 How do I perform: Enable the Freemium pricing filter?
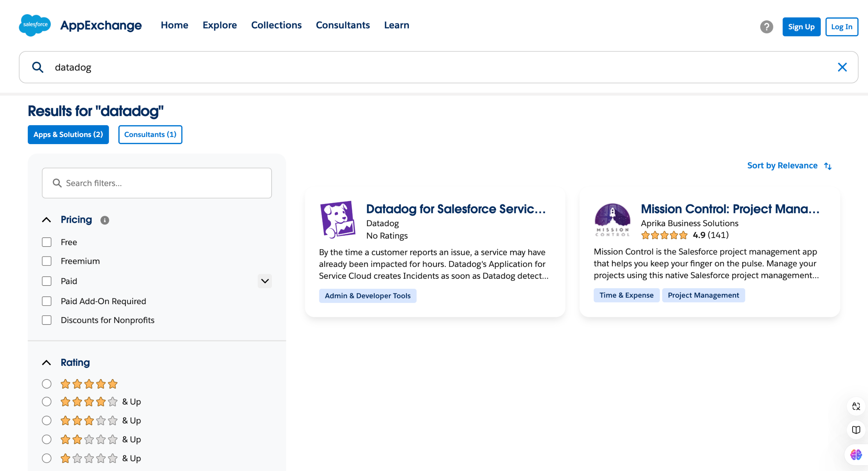click(x=47, y=261)
